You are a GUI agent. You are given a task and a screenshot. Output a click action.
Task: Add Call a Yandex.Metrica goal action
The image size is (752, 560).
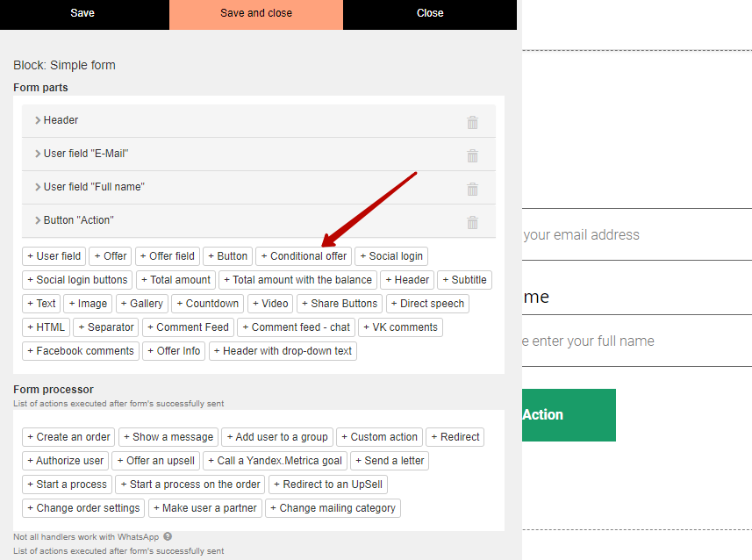(x=275, y=461)
